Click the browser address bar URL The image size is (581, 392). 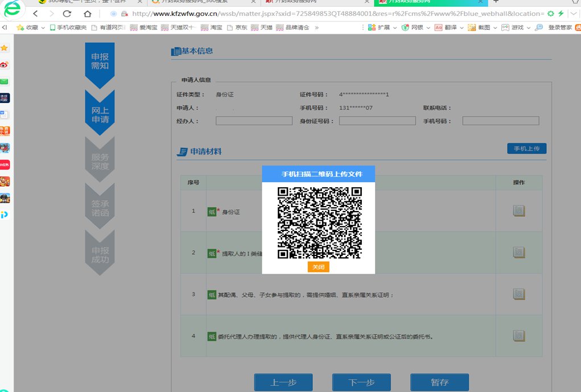point(338,14)
